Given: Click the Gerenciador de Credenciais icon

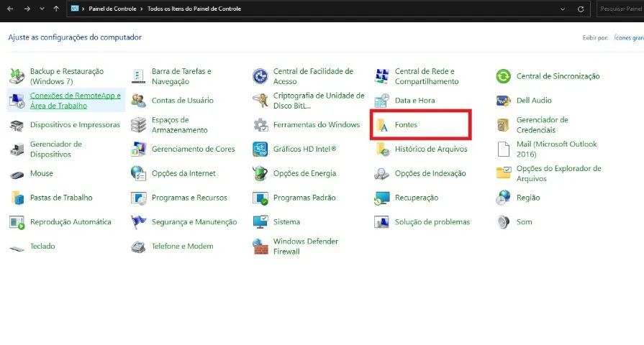Looking at the screenshot, I should click(x=503, y=125).
